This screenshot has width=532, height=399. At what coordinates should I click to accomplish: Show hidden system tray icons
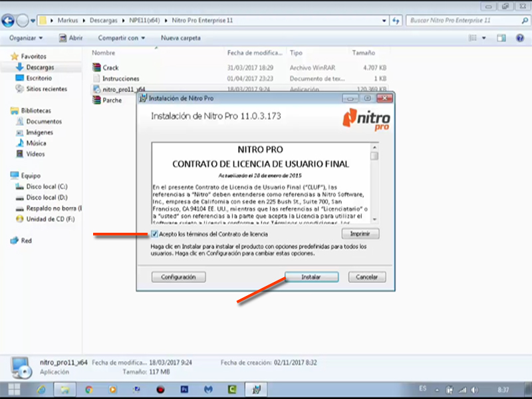pos(436,389)
